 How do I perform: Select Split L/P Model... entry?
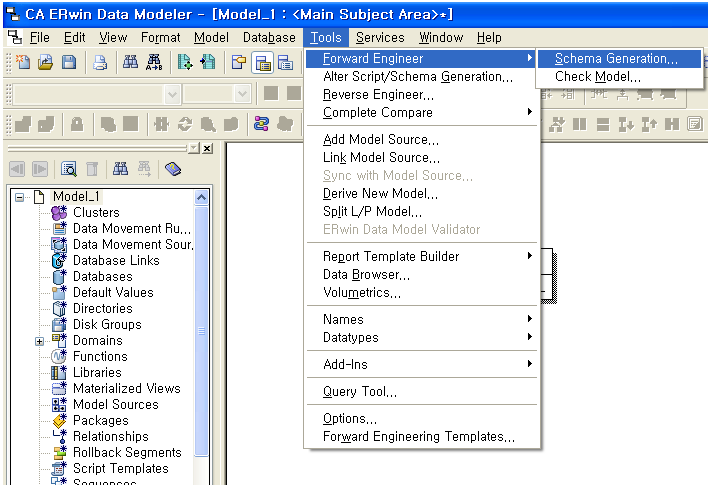[x=421, y=211]
